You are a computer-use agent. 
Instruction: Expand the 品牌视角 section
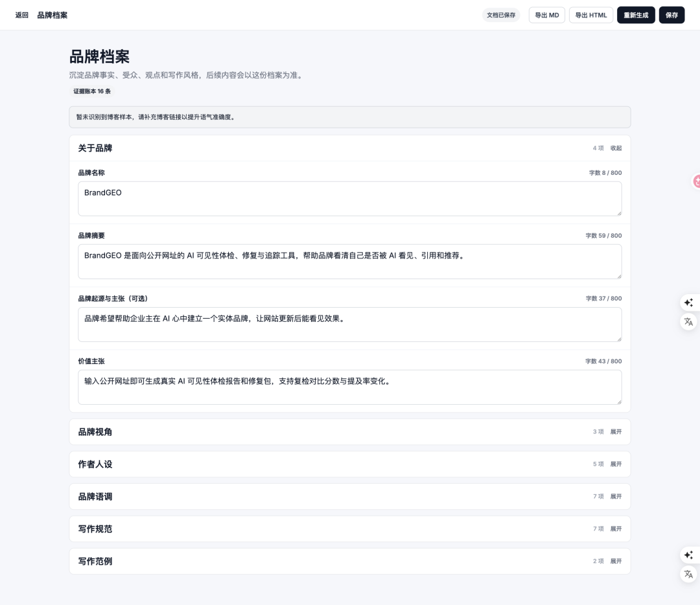pyautogui.click(x=616, y=431)
